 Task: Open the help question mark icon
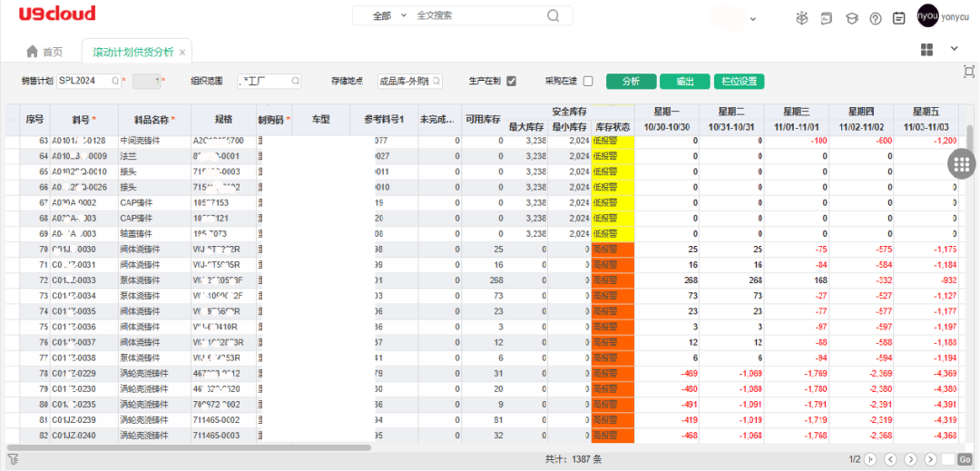point(876,19)
